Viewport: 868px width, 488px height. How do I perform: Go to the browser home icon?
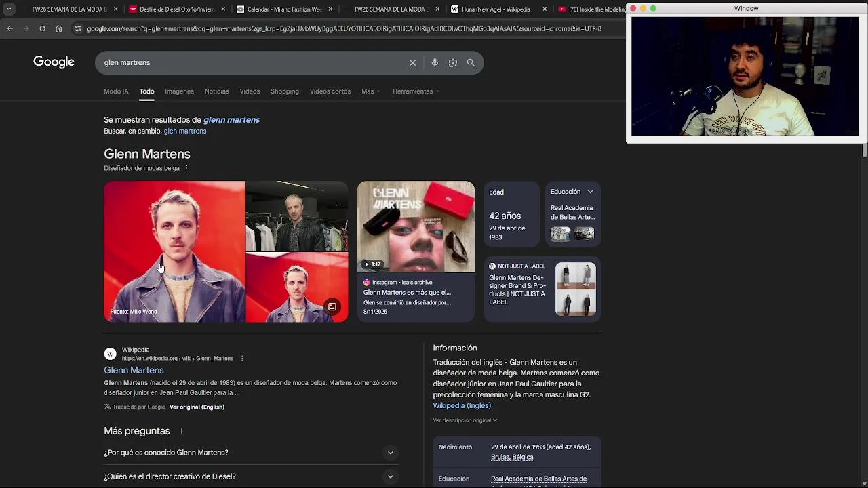pos(58,28)
